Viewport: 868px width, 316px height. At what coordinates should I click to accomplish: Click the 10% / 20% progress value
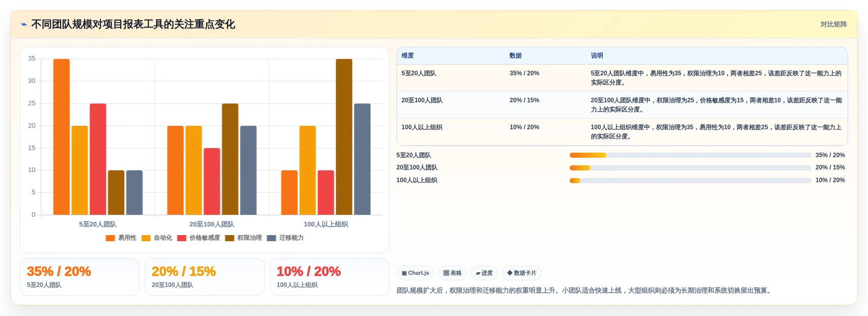830,181
